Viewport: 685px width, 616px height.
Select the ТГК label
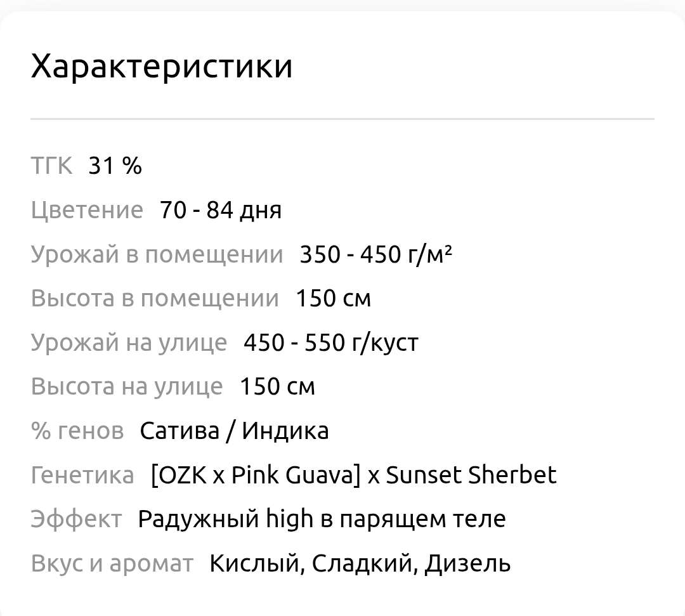[51, 166]
